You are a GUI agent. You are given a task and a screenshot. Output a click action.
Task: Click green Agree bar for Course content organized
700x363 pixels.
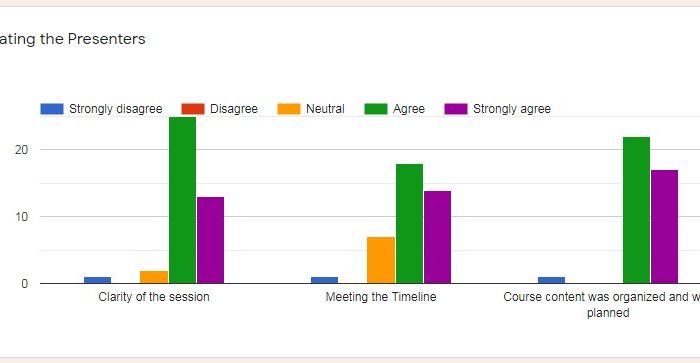tap(637, 210)
